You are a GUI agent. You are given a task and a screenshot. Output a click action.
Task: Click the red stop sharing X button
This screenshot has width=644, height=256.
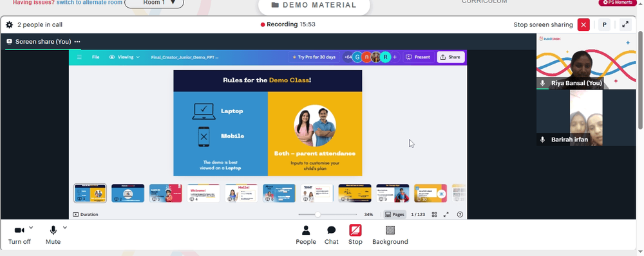tap(583, 24)
